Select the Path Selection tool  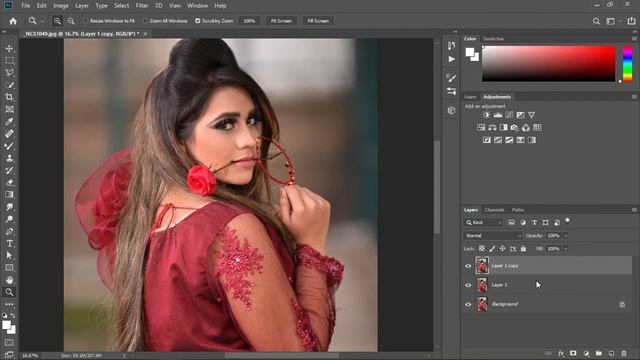[x=9, y=256]
